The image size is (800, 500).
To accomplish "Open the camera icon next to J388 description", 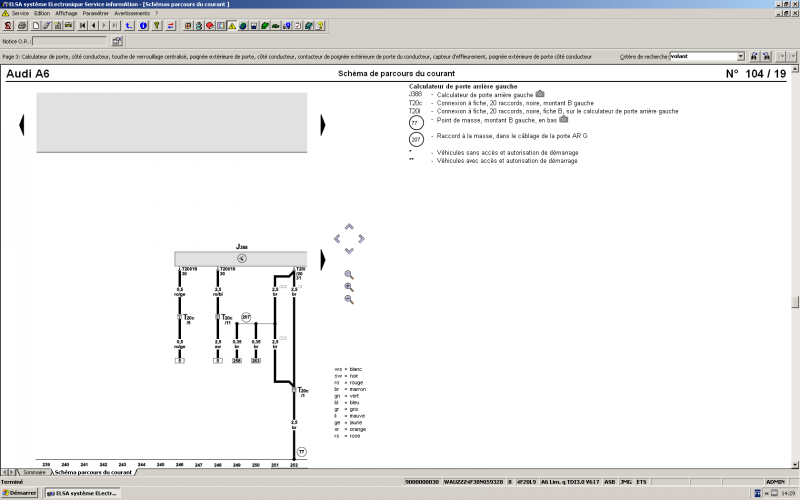I will tap(540, 94).
